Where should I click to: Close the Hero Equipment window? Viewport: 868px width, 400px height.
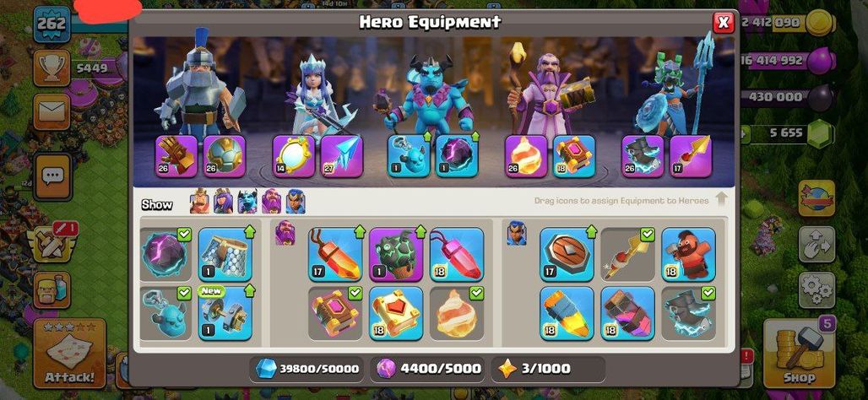coord(723,23)
